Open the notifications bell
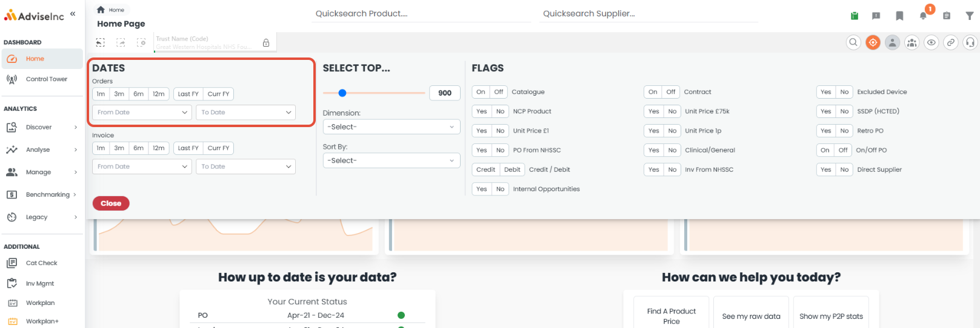 923,16
